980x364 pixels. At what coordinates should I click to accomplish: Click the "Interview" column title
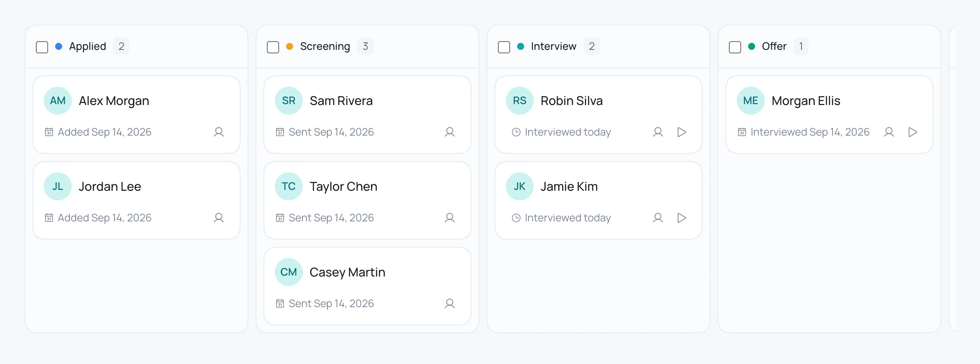(553, 46)
